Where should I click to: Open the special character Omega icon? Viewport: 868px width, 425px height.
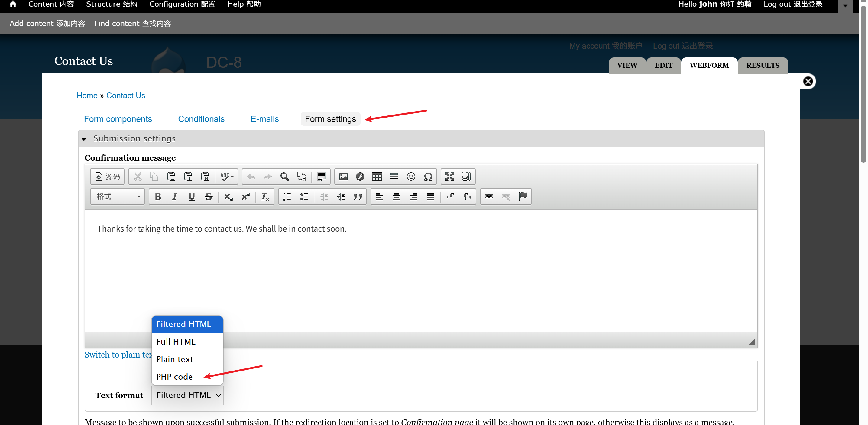pos(428,177)
